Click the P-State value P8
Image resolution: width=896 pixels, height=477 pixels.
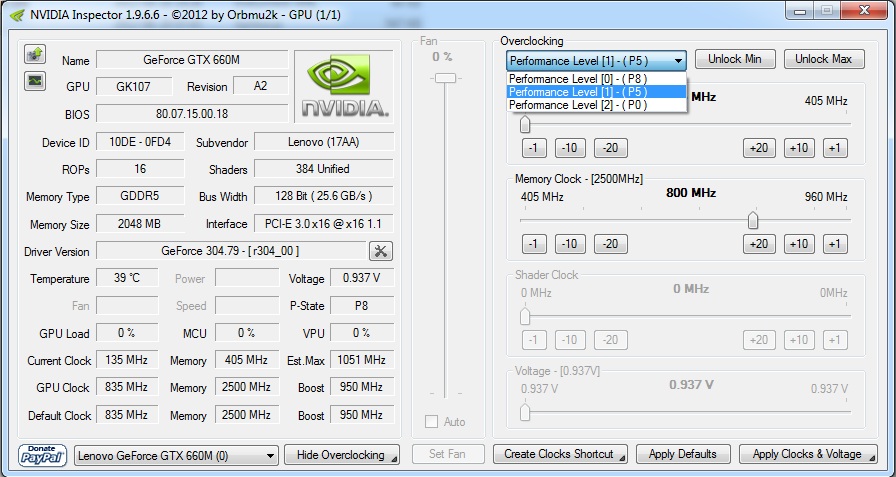362,305
